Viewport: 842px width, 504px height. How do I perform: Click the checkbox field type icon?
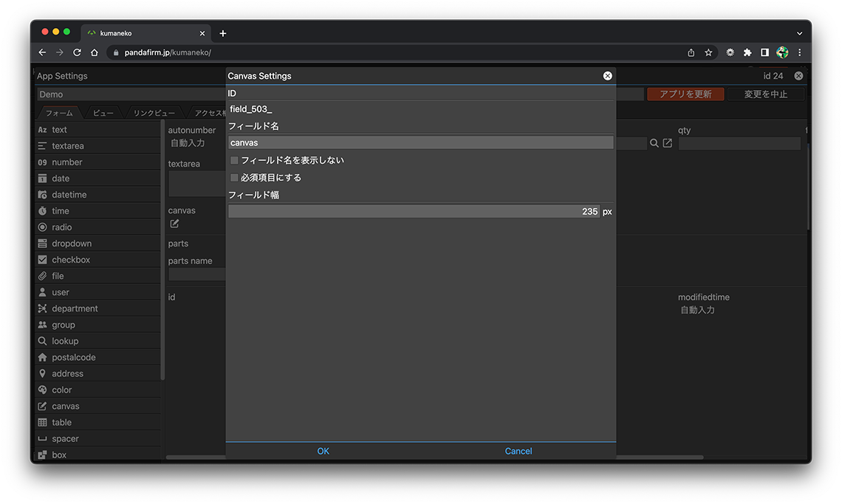[x=43, y=260]
